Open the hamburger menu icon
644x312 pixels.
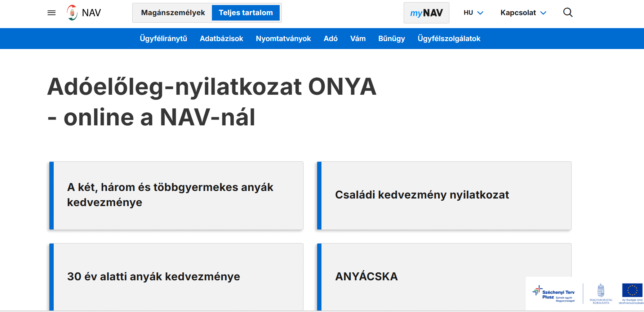tap(52, 13)
